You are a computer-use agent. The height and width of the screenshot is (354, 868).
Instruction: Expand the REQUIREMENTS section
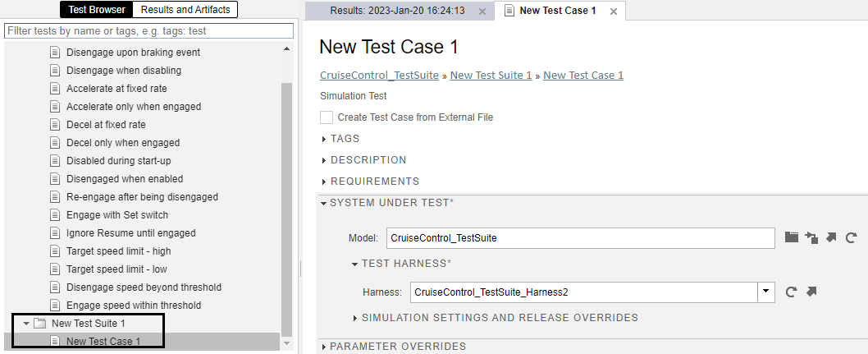pyautogui.click(x=325, y=182)
